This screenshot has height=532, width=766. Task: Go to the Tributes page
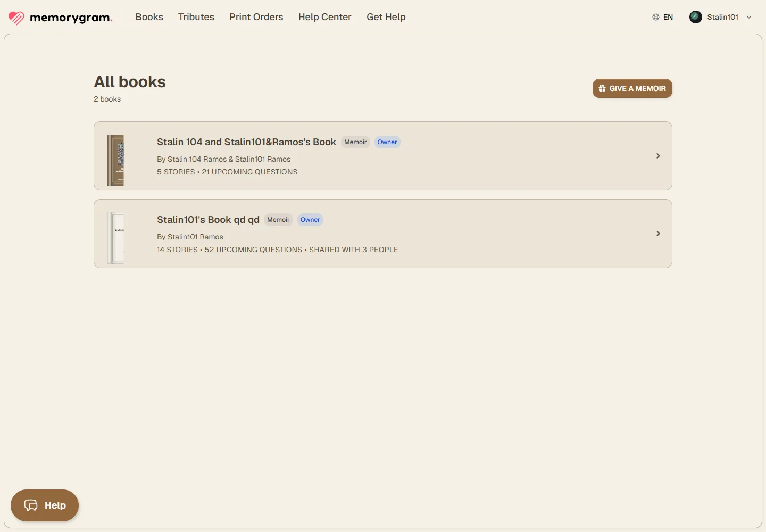(196, 17)
